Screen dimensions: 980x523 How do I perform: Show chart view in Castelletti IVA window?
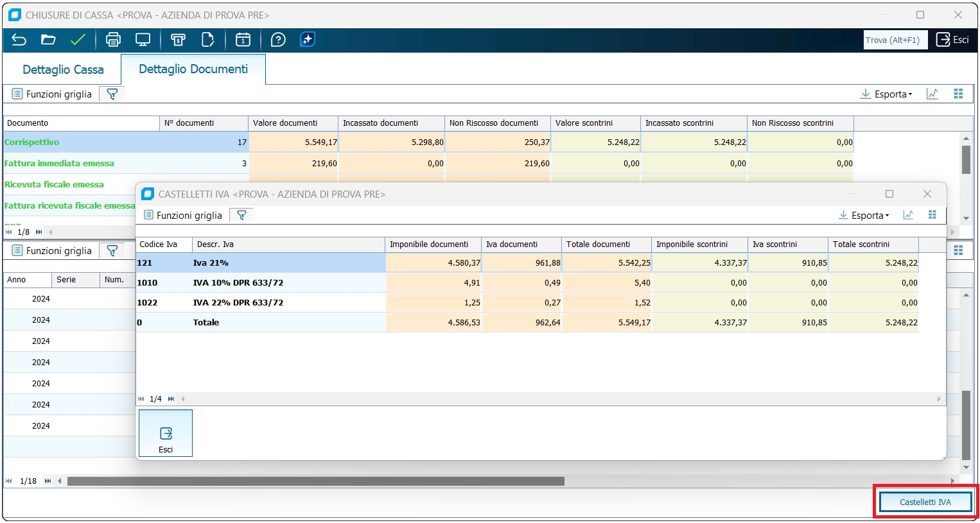(908, 215)
